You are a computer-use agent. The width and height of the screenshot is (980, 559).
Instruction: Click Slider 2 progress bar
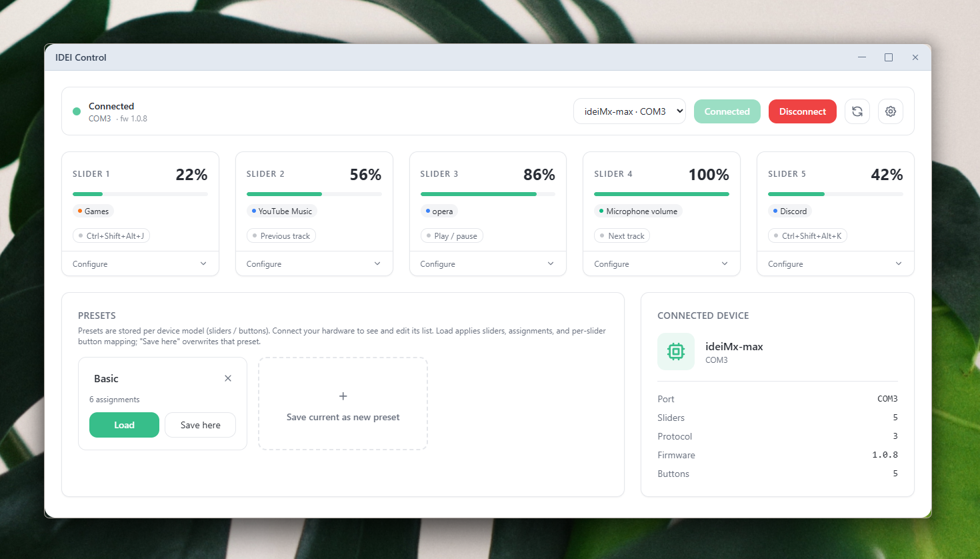(314, 194)
